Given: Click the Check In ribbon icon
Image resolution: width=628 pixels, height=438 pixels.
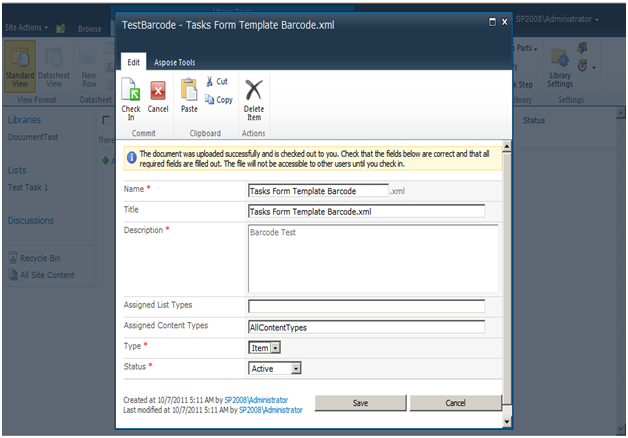Looking at the screenshot, I should point(131,89).
